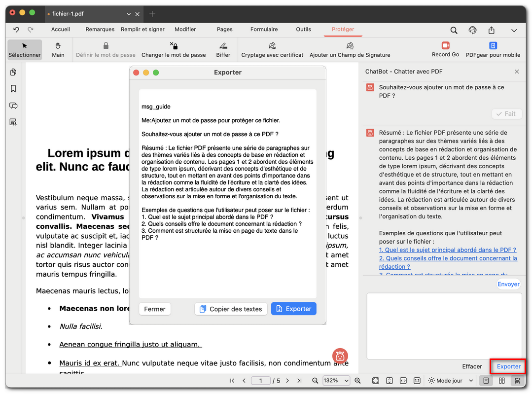Expand the Mode jour dropdown
Image resolution: width=532 pixels, height=394 pixels.
pyautogui.click(x=451, y=381)
